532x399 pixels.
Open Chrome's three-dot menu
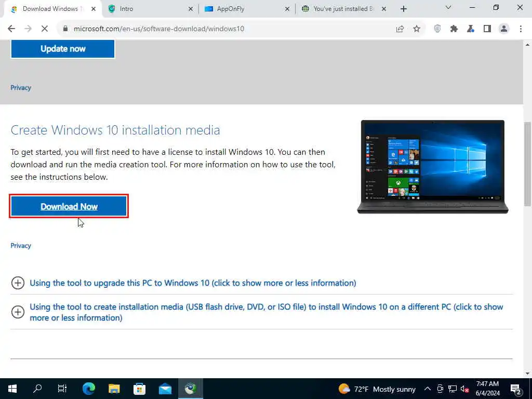pos(521,29)
